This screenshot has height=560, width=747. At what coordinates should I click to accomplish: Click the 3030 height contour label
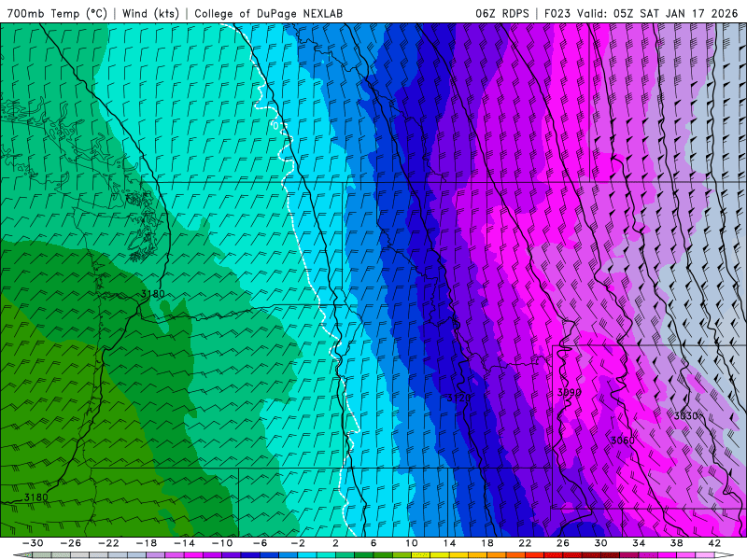tap(686, 415)
